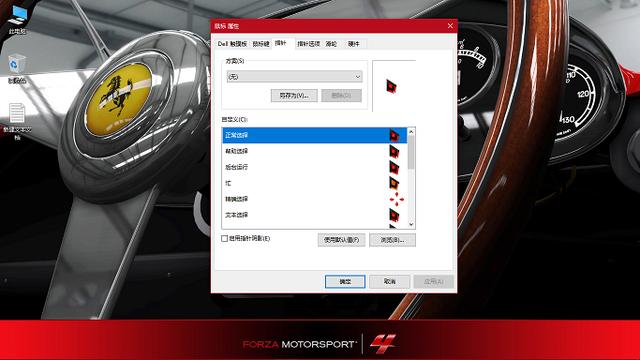
Task: Select the new text document desktop icon
Action: point(17,121)
